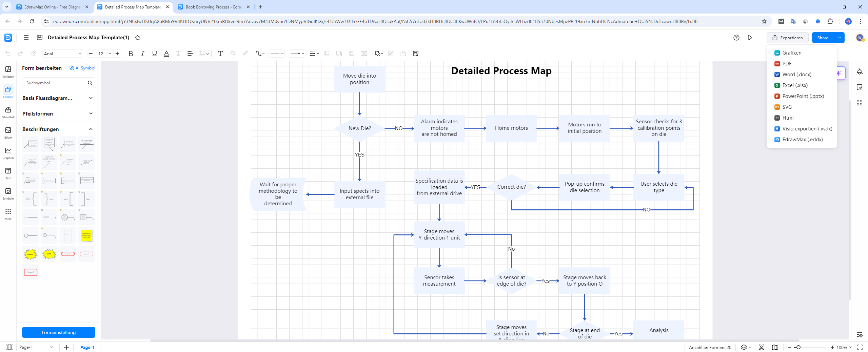The height and width of the screenshot is (352, 868).
Task: Apply underline formatting
Action: pos(154,54)
